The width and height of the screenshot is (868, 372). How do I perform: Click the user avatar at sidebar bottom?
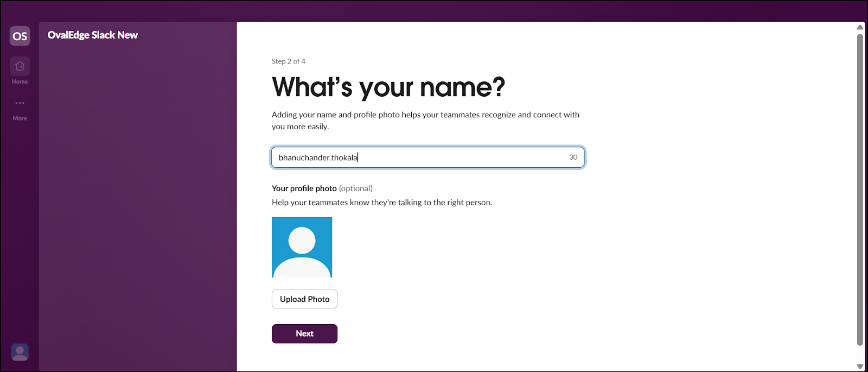20,352
